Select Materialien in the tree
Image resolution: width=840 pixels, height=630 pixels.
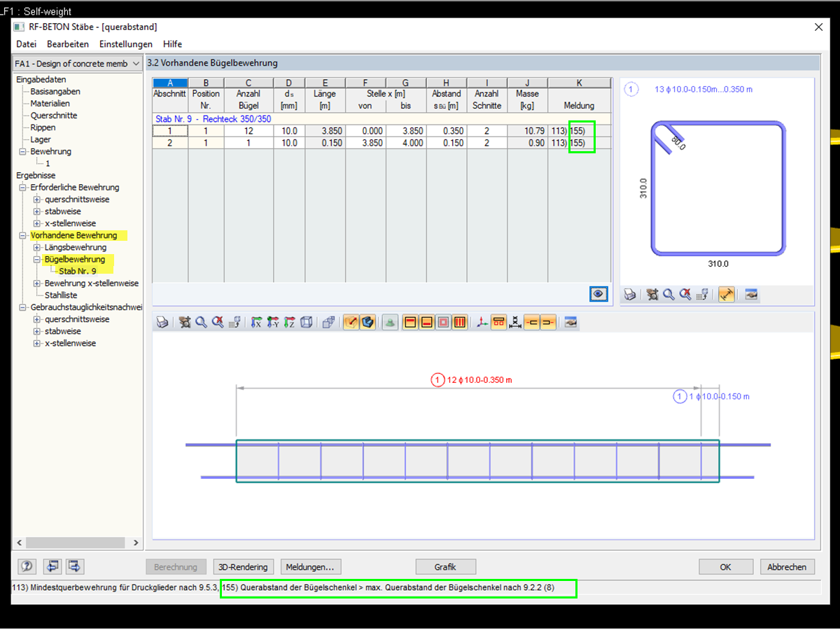pos(50,104)
